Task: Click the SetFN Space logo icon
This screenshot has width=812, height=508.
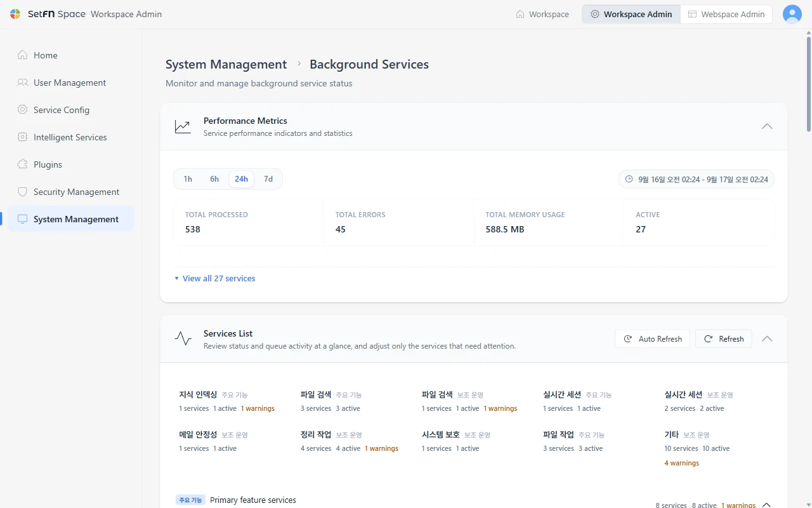Action: click(15, 14)
